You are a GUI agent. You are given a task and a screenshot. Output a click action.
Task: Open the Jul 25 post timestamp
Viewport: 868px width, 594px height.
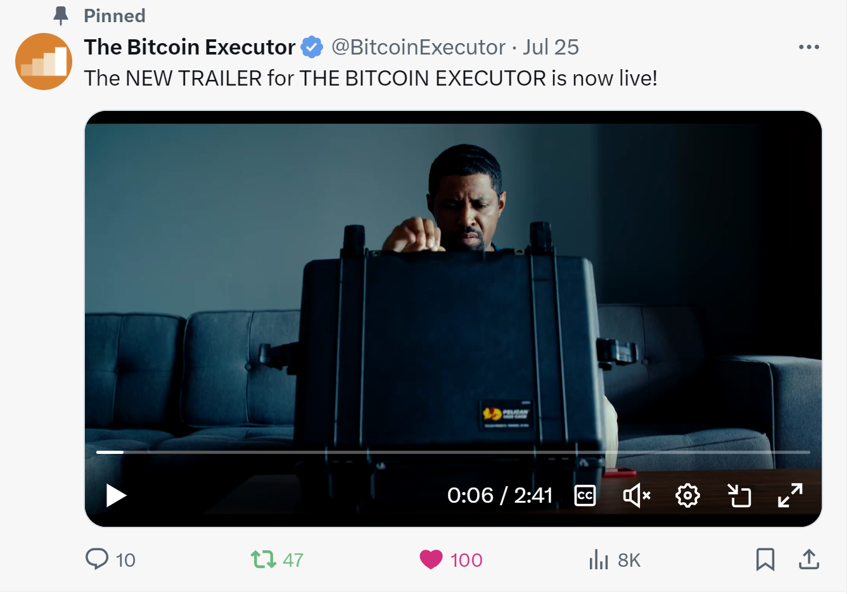click(551, 47)
